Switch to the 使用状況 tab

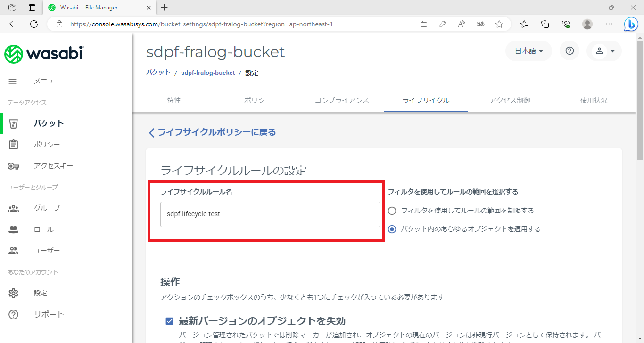coord(594,100)
